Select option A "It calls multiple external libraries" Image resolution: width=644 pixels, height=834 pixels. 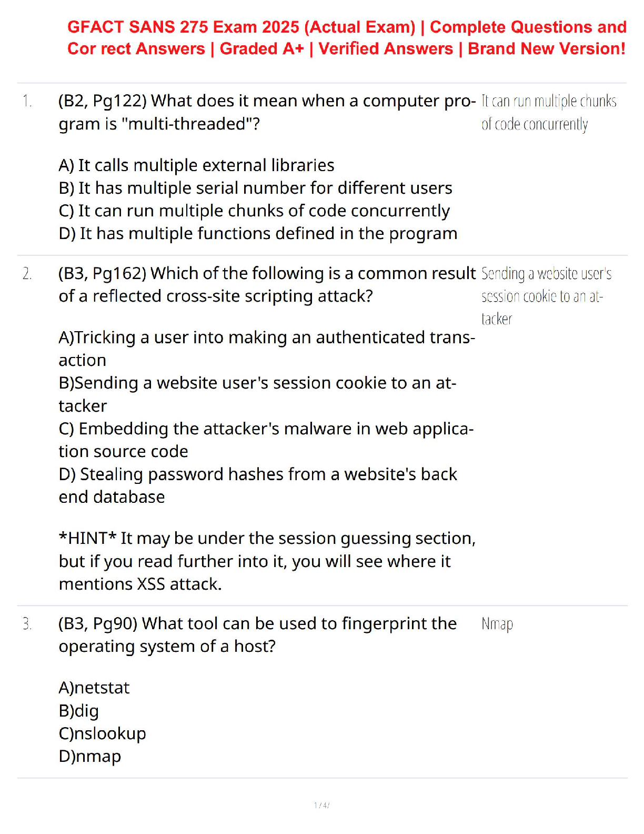point(196,165)
